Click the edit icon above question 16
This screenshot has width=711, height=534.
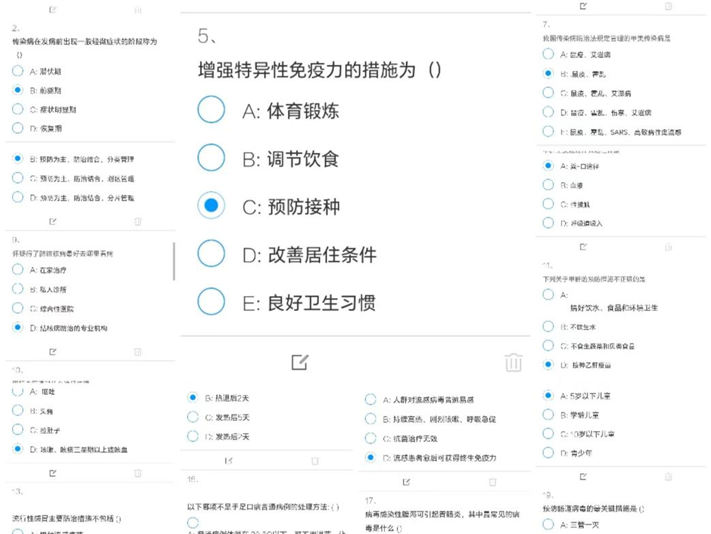[x=229, y=460]
